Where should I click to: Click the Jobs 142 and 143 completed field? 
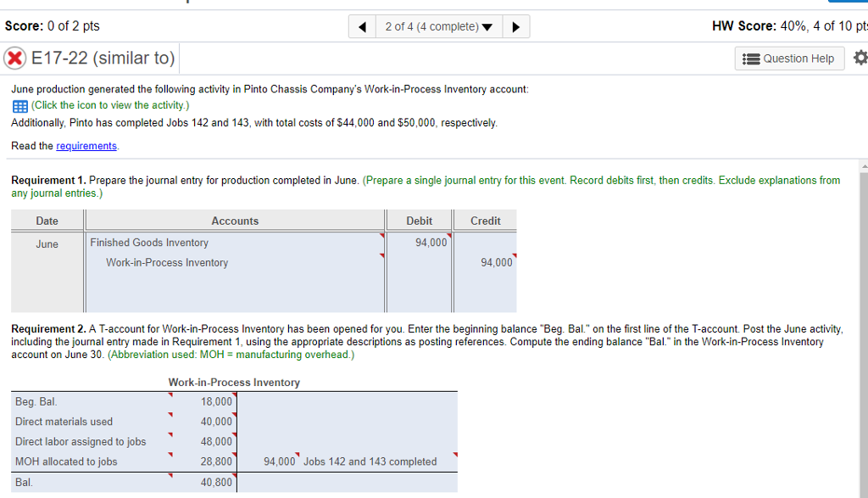(x=379, y=462)
